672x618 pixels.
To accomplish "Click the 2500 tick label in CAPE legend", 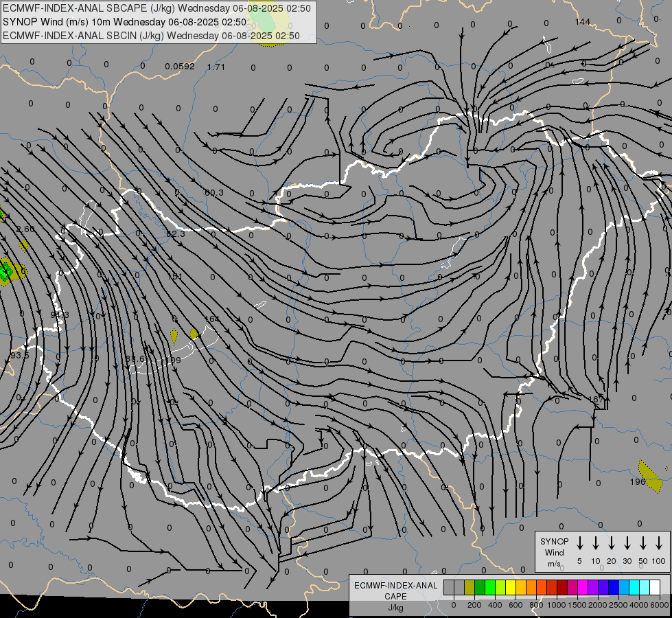I will coord(618,605).
